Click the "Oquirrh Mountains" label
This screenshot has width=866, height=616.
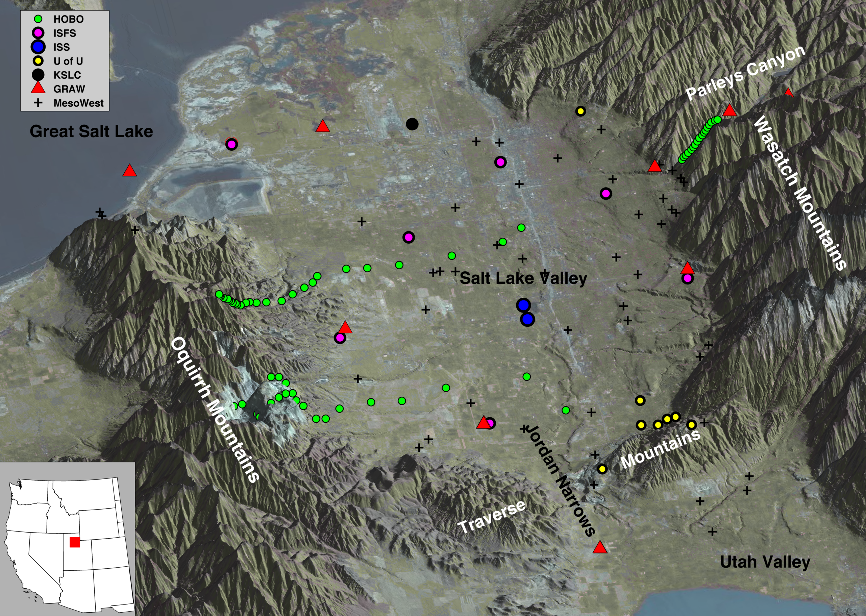(215, 410)
